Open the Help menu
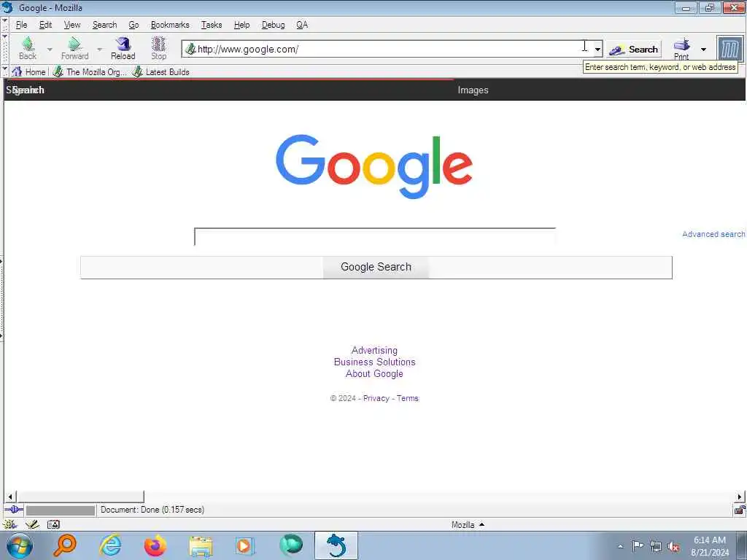747x560 pixels. coord(241,25)
